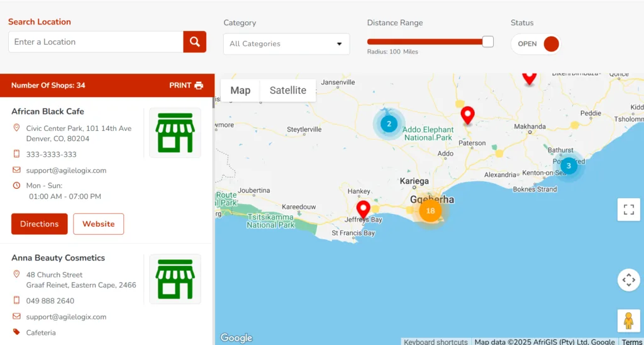
Task: Click the blue cluster marker showing 2
Action: 389,124
